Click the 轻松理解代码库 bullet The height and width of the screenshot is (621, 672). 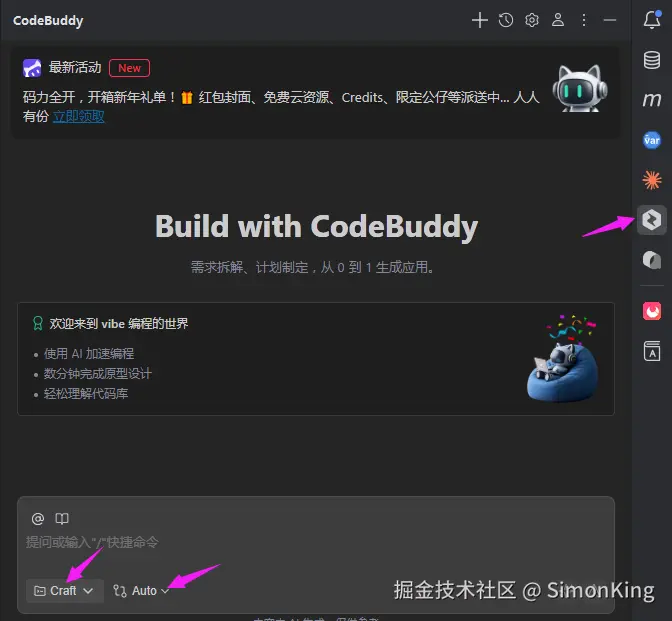(x=86, y=394)
